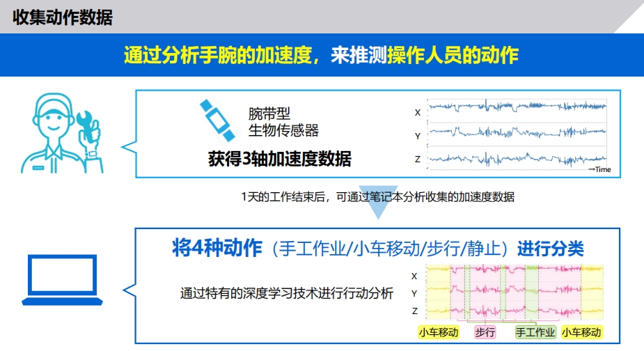
Task: Click the sentence starting 1天的工作结束后
Action: (x=378, y=197)
